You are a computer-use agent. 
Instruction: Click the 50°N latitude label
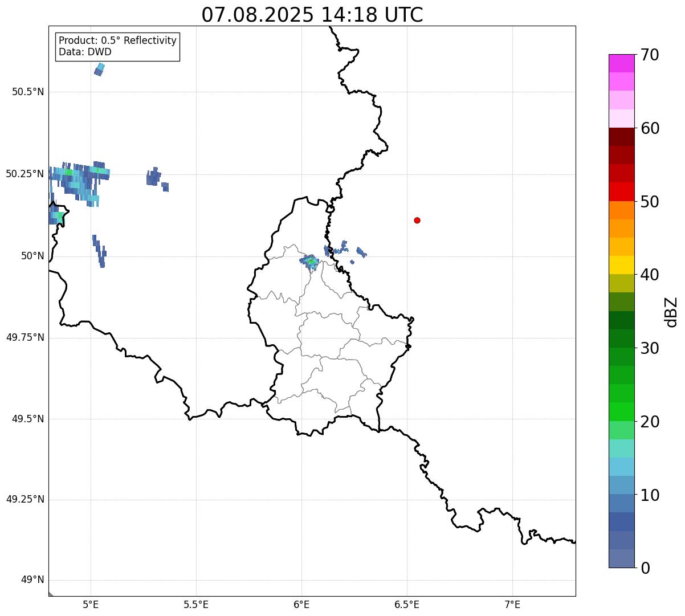pos(33,256)
